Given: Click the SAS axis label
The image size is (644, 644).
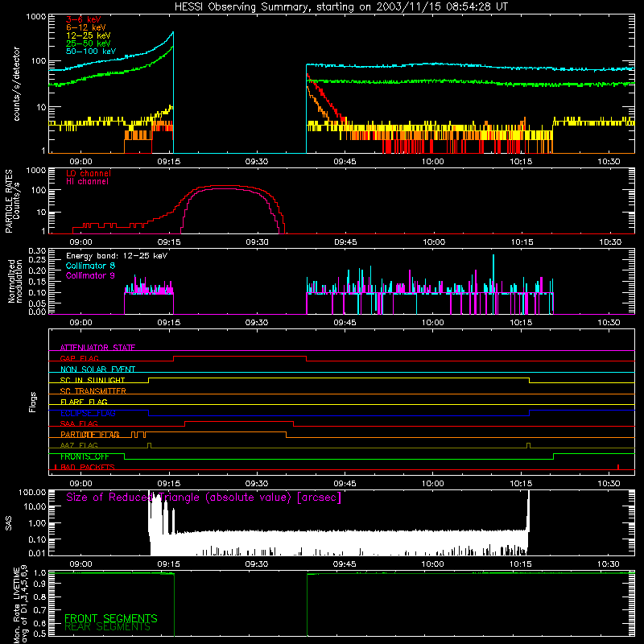Looking at the screenshot, I should (x=8, y=522).
